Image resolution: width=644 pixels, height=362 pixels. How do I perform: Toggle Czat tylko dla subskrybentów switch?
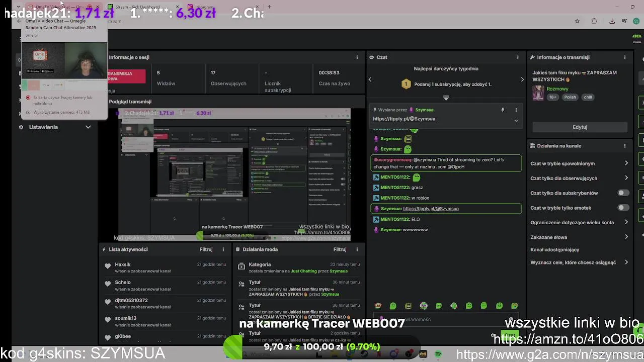coord(623,193)
